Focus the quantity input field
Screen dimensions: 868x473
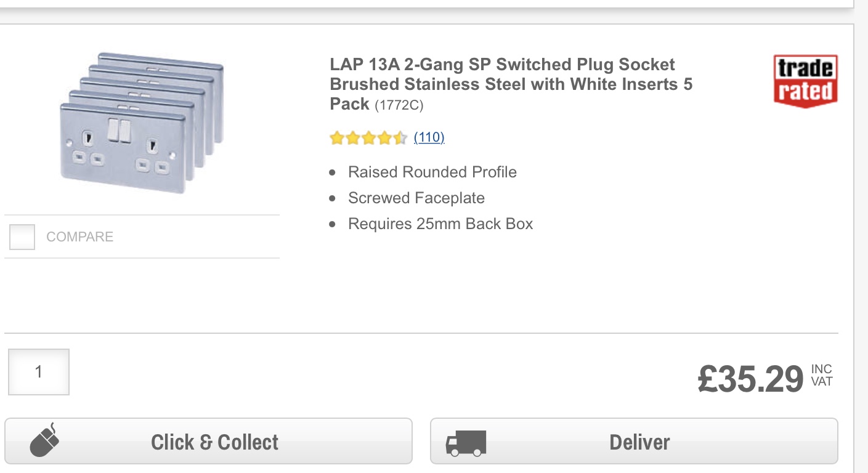pyautogui.click(x=39, y=372)
